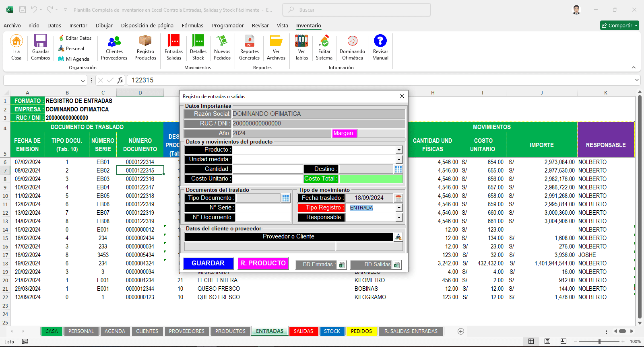Click the Buscar search box
The width and height of the screenshot is (644, 347).
[357, 10]
